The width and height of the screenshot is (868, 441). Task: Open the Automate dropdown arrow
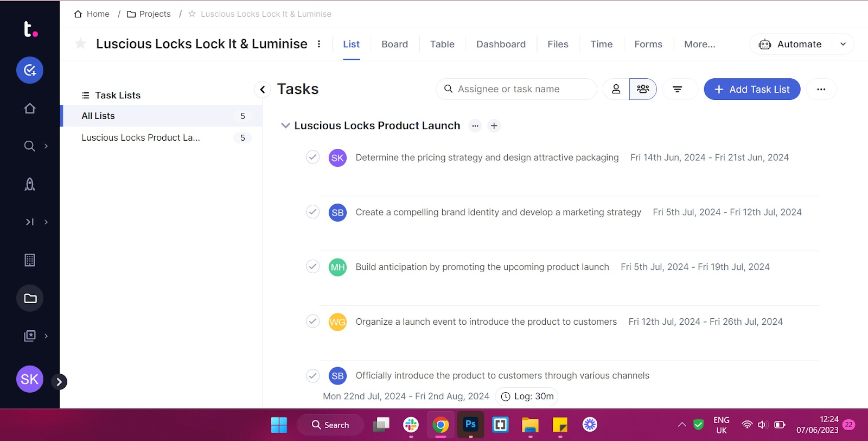(843, 44)
